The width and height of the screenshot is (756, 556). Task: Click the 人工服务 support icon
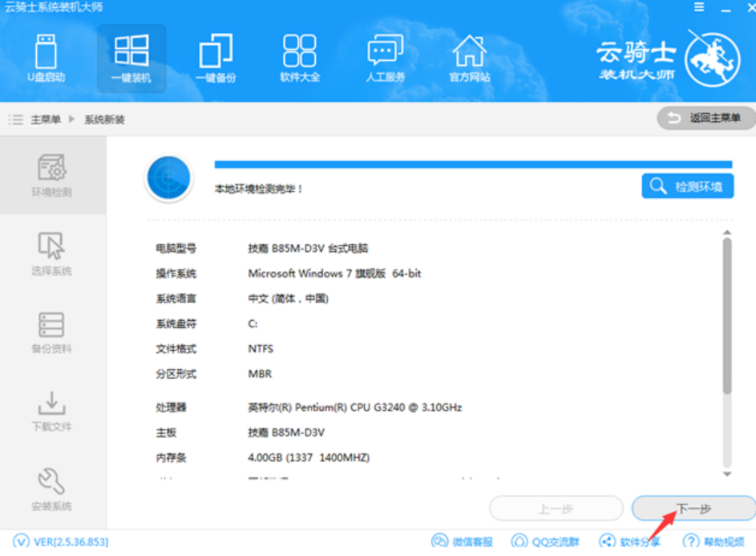click(x=386, y=59)
